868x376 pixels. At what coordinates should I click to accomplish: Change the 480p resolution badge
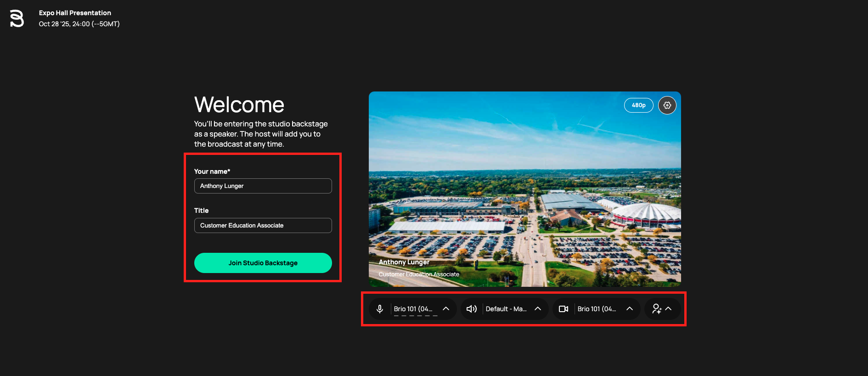pos(639,105)
